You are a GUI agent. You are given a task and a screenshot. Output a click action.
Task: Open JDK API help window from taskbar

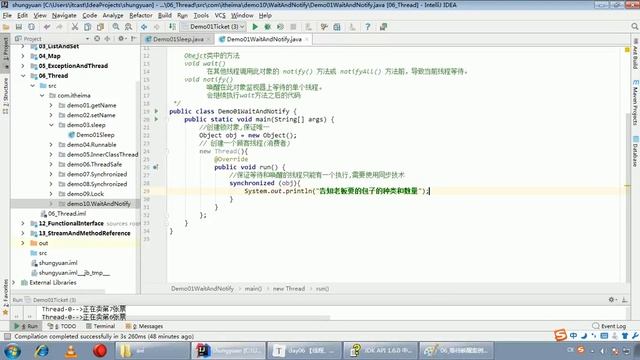(380, 351)
